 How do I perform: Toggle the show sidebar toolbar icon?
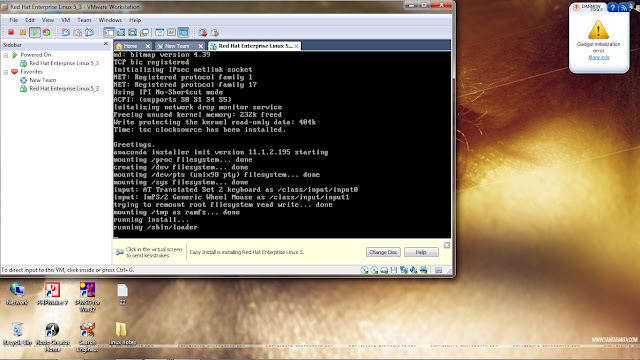pos(109,32)
